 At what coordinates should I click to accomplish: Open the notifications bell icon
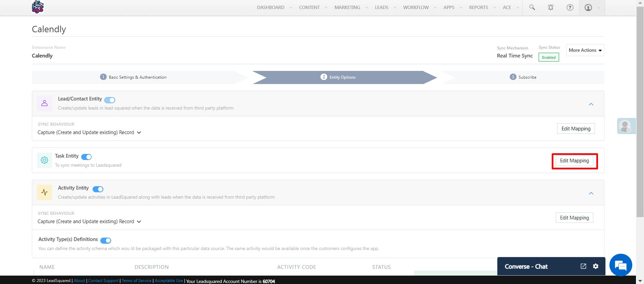551,7
